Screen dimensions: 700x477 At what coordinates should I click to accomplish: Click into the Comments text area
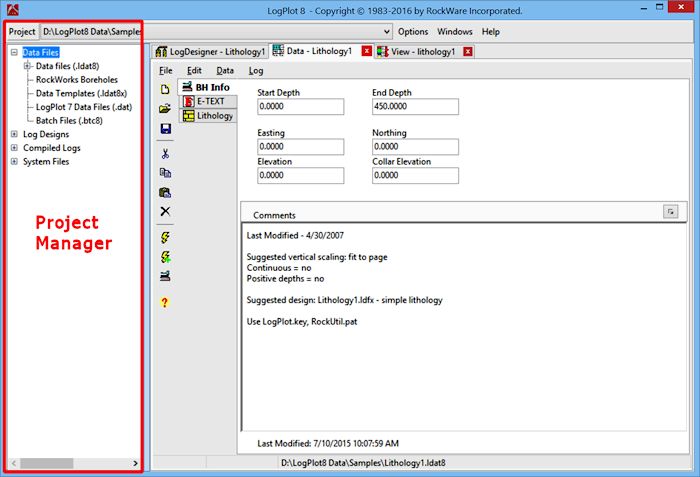coord(464,326)
